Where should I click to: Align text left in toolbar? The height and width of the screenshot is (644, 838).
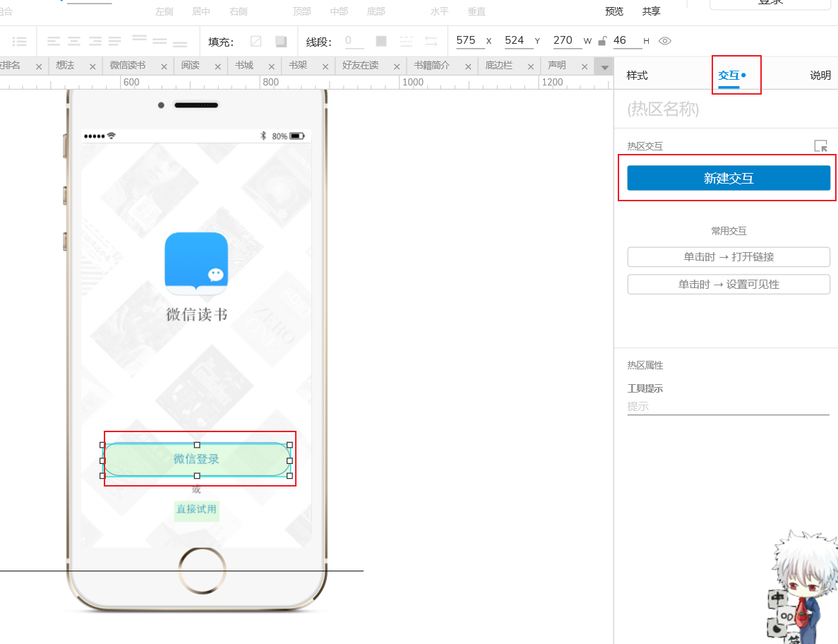coord(54,41)
